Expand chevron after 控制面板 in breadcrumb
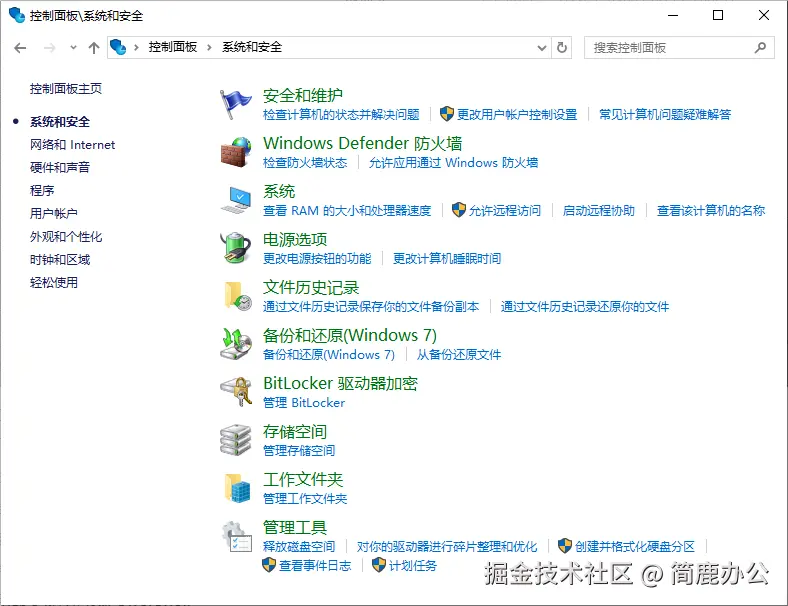Screen dimensions: 788x606 (209, 48)
